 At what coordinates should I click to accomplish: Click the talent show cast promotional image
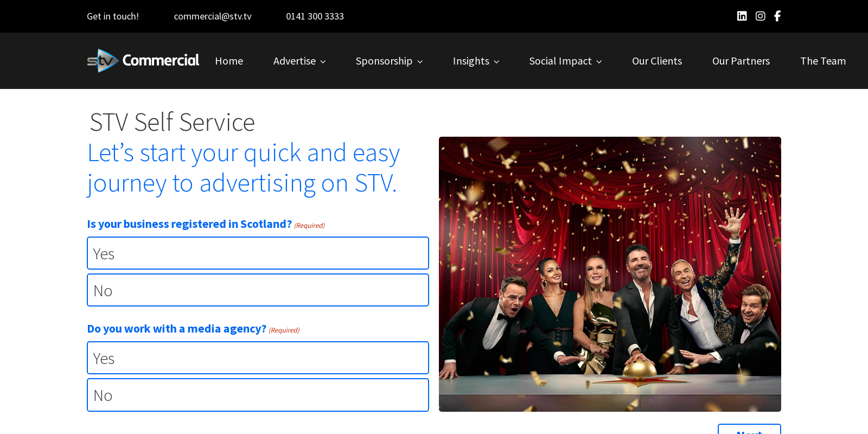(610, 274)
